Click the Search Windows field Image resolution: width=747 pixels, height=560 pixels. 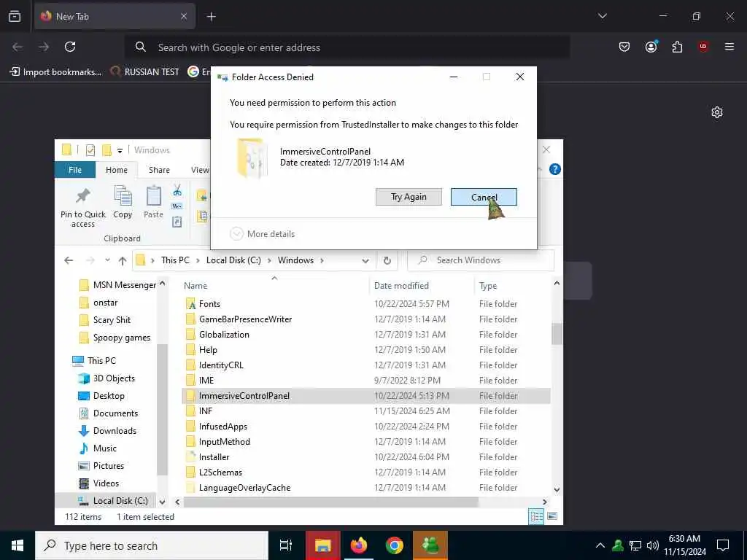[x=481, y=260]
